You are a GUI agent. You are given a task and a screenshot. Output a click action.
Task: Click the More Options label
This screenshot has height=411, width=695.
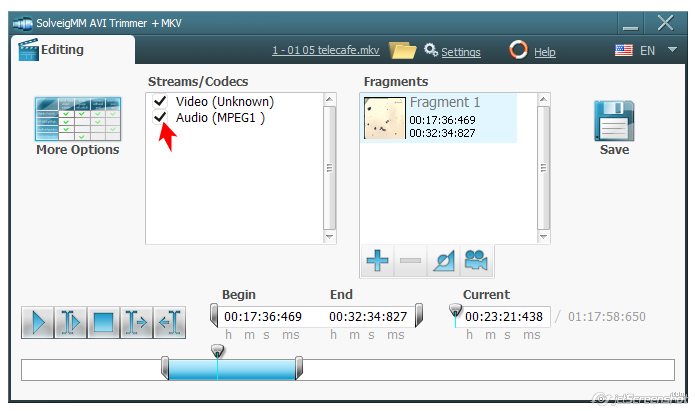point(78,150)
